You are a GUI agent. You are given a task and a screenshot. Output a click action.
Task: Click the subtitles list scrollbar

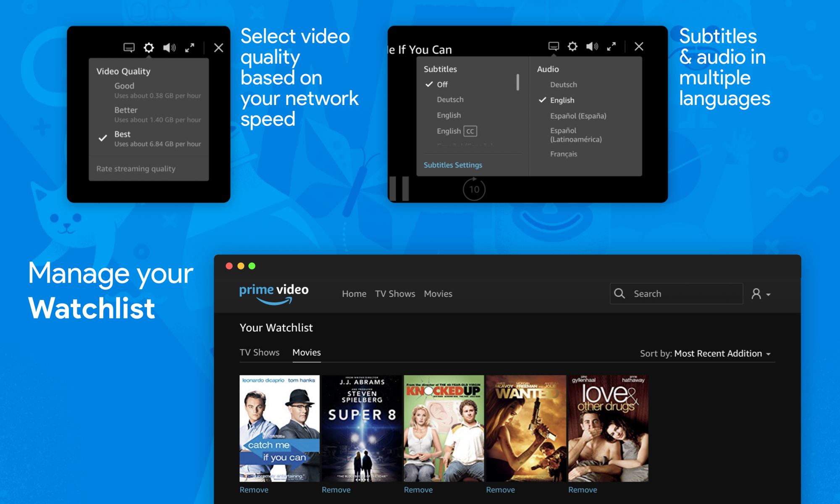tap(518, 82)
